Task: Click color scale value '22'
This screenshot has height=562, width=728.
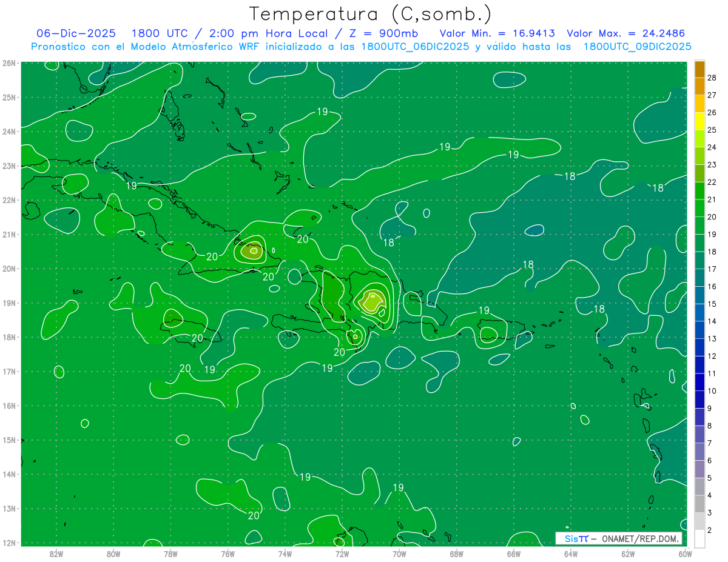Action: (x=712, y=182)
